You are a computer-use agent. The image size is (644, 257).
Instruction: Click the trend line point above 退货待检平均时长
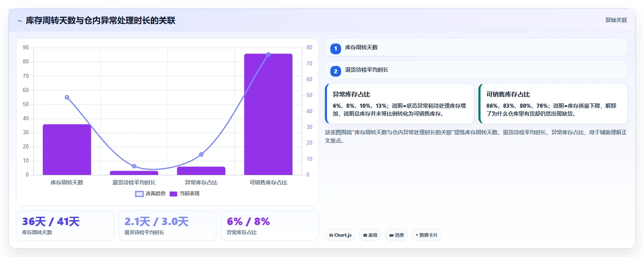coord(134,166)
